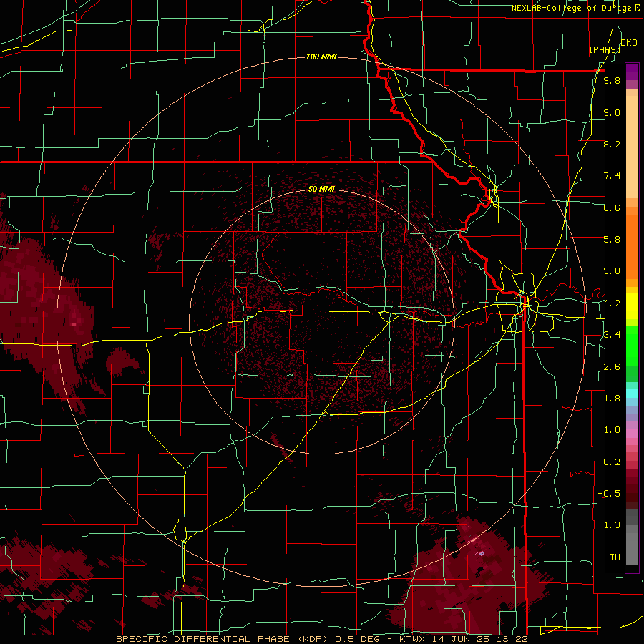
Task: Click the 8.2 value on the color scale
Action: 612,144
